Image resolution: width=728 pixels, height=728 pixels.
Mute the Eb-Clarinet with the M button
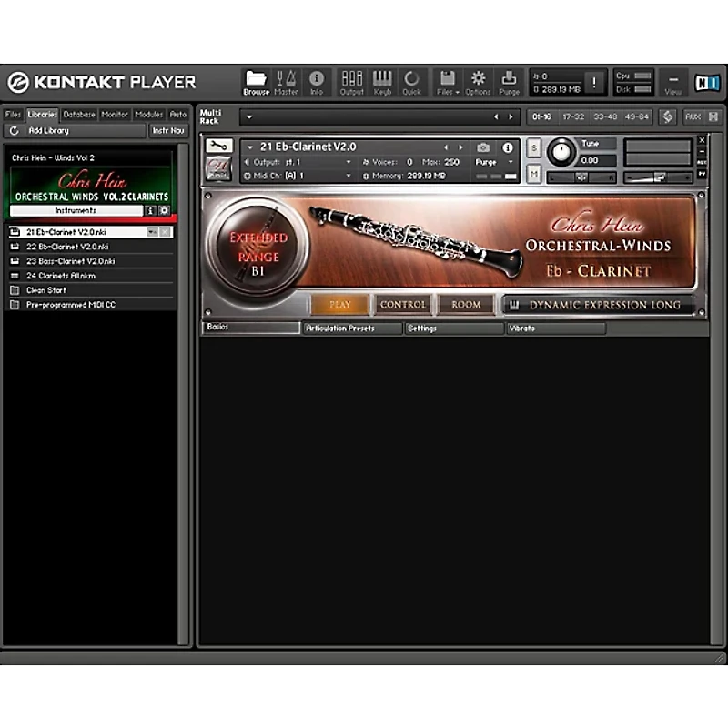point(534,174)
